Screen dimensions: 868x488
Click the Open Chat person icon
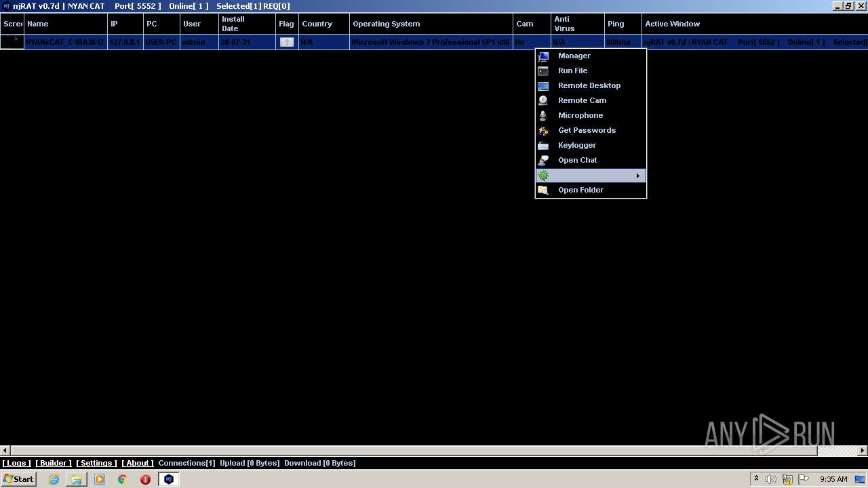(x=543, y=161)
